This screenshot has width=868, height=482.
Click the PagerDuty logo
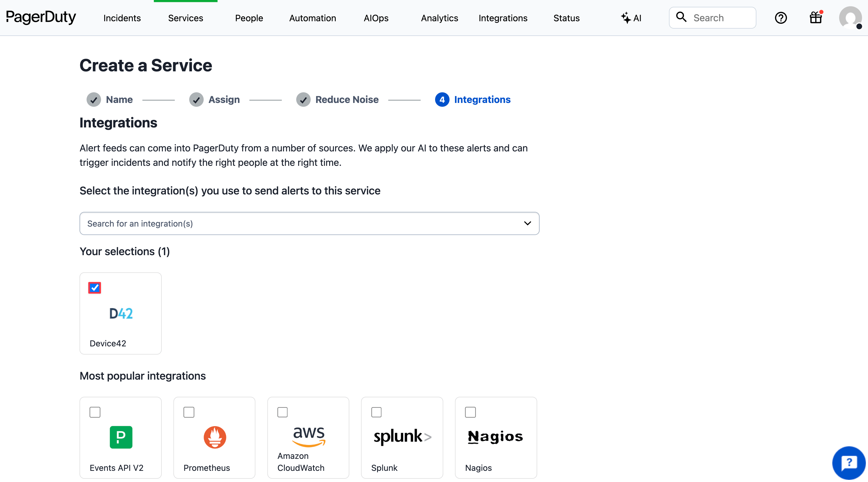(41, 17)
